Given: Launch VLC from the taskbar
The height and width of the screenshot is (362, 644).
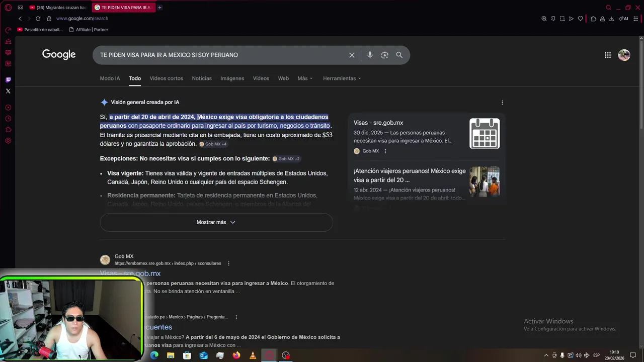Looking at the screenshot, I should 253,355.
